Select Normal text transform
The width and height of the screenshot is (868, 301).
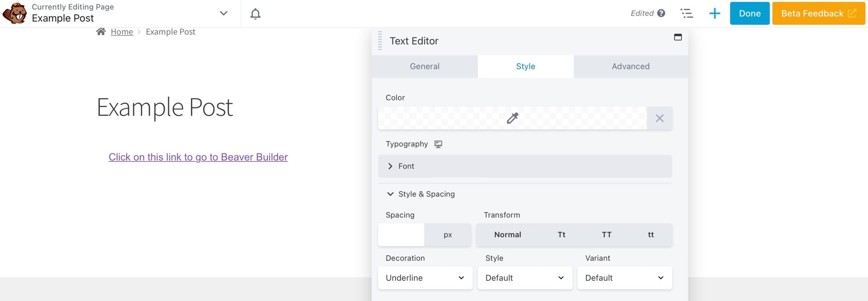[507, 235]
